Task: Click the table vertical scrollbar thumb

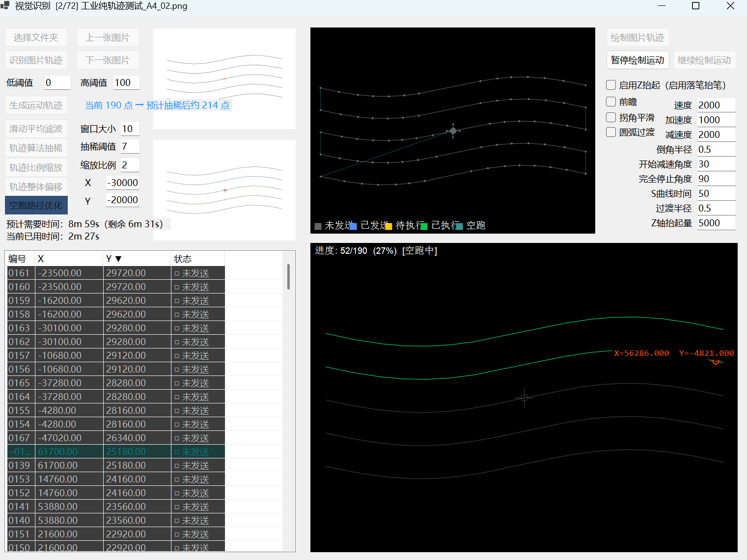Action: (288, 277)
